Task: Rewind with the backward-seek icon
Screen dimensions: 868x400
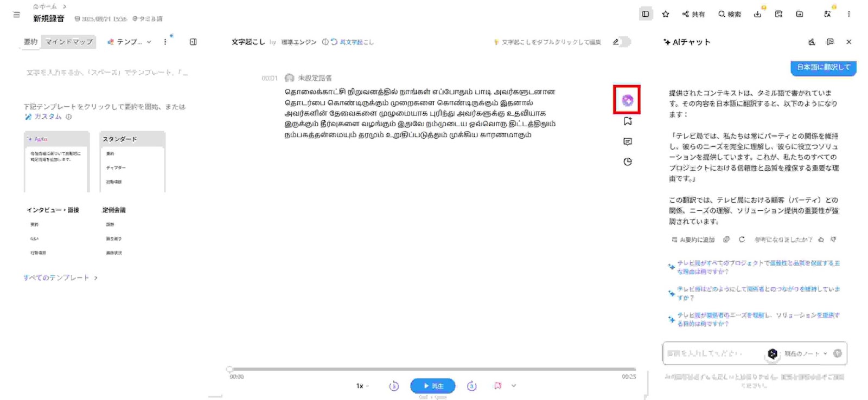Action: [394, 386]
